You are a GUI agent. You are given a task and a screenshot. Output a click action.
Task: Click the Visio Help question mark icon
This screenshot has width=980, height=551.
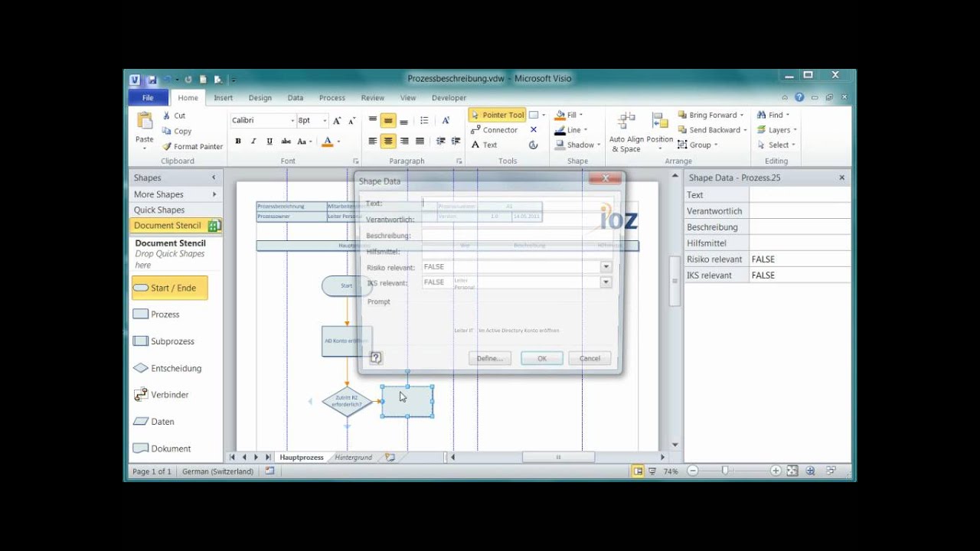point(799,98)
